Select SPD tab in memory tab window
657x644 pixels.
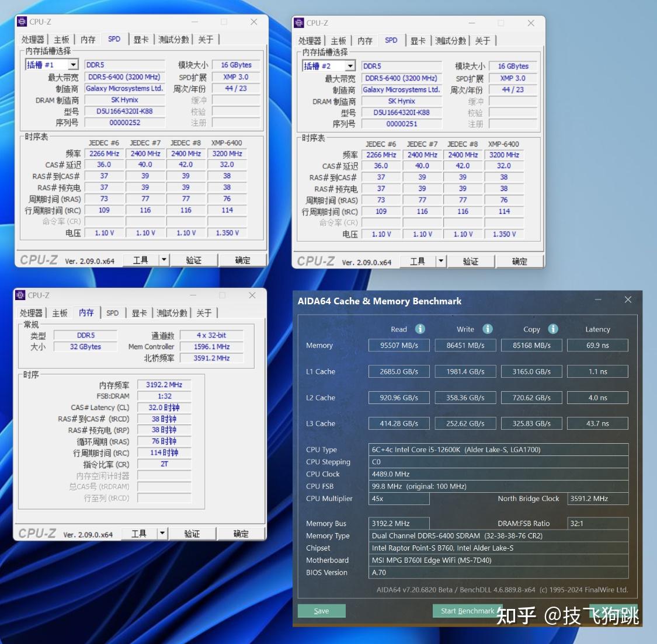coord(112,313)
